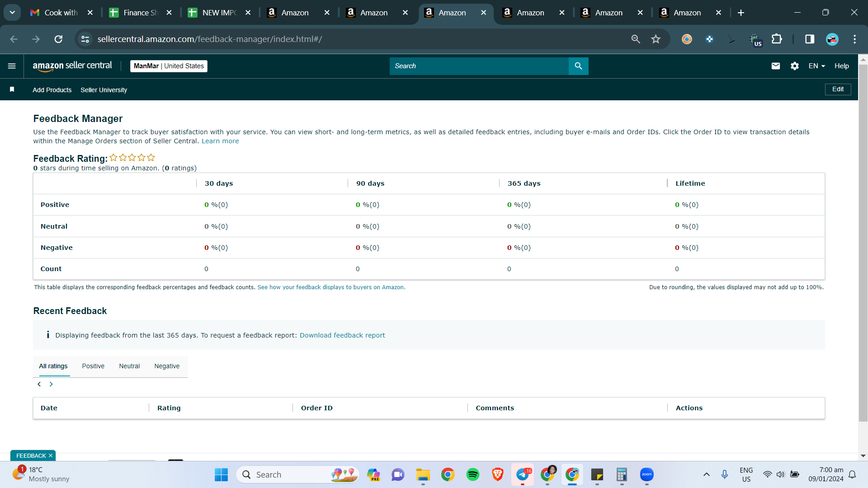This screenshot has height=488, width=868.
Task: Open the ManMar United States account switcher
Action: click(x=169, y=66)
